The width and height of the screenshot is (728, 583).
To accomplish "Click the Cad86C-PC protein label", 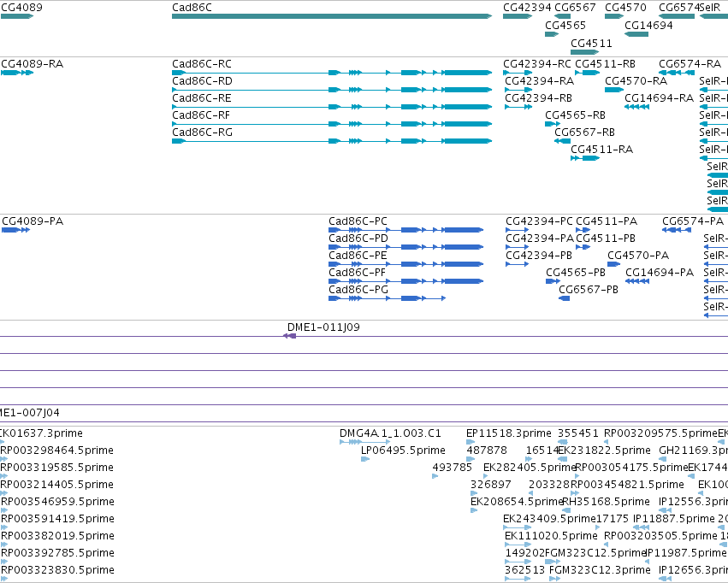I will point(358,221).
